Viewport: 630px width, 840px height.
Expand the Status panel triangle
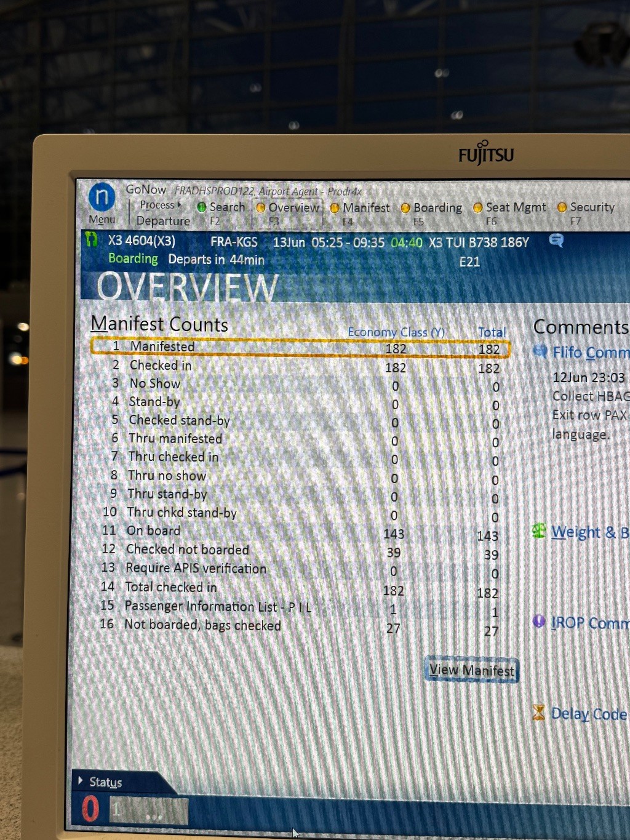[x=81, y=781]
